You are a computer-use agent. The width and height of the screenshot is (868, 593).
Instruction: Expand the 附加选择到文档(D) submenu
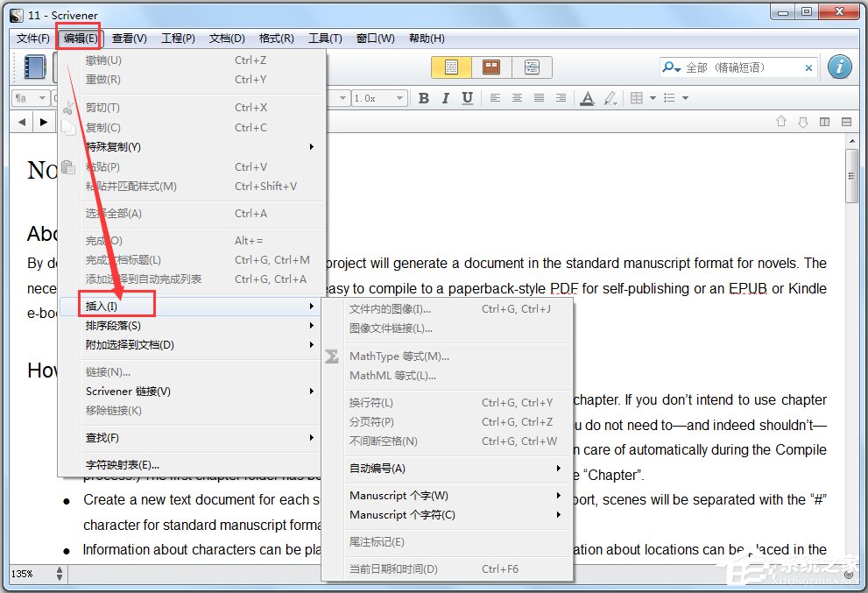point(191,345)
